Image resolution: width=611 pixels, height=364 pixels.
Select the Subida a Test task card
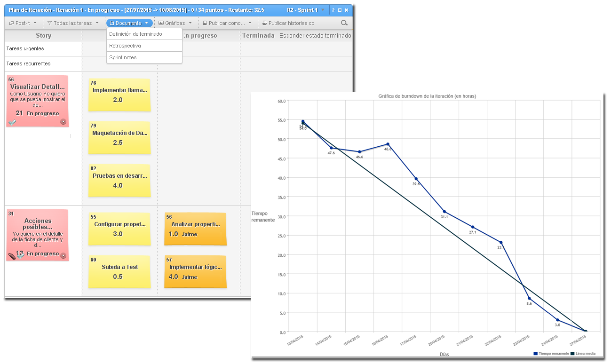pyautogui.click(x=119, y=271)
